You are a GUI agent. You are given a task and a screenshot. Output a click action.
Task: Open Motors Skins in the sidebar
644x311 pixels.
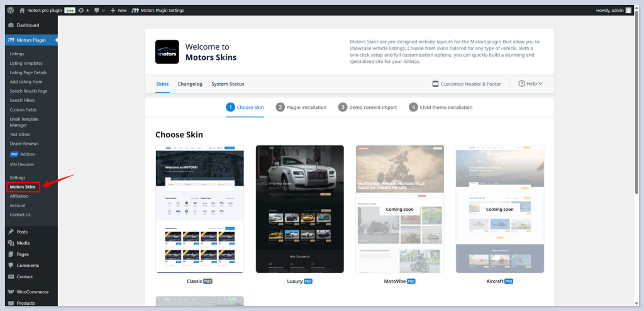click(23, 187)
